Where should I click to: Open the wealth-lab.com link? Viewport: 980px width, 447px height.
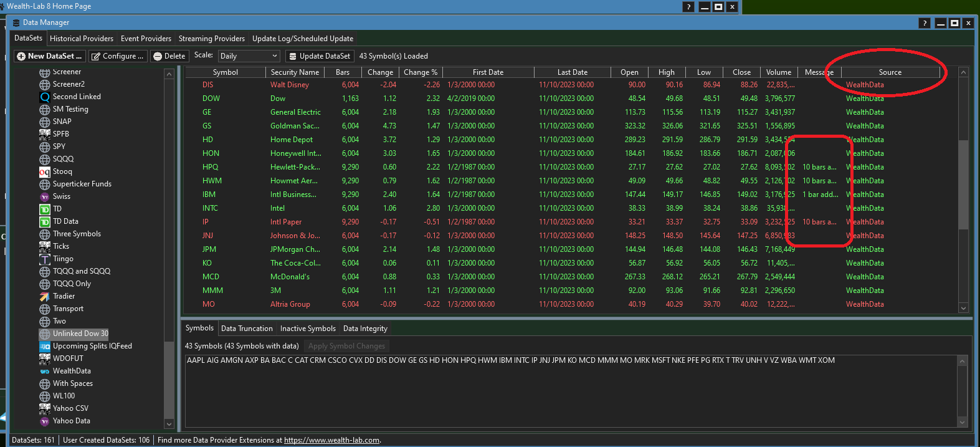click(x=331, y=440)
